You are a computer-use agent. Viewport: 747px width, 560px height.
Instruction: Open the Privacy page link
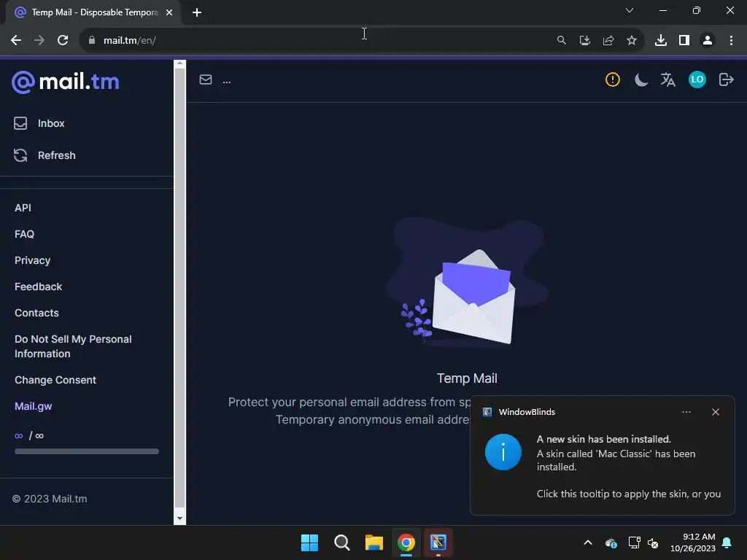point(32,260)
